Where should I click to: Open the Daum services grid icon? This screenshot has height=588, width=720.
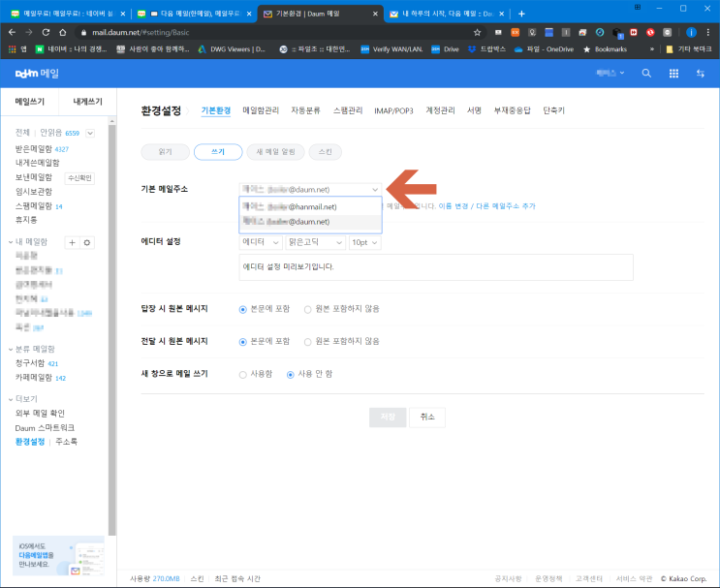[673, 74]
